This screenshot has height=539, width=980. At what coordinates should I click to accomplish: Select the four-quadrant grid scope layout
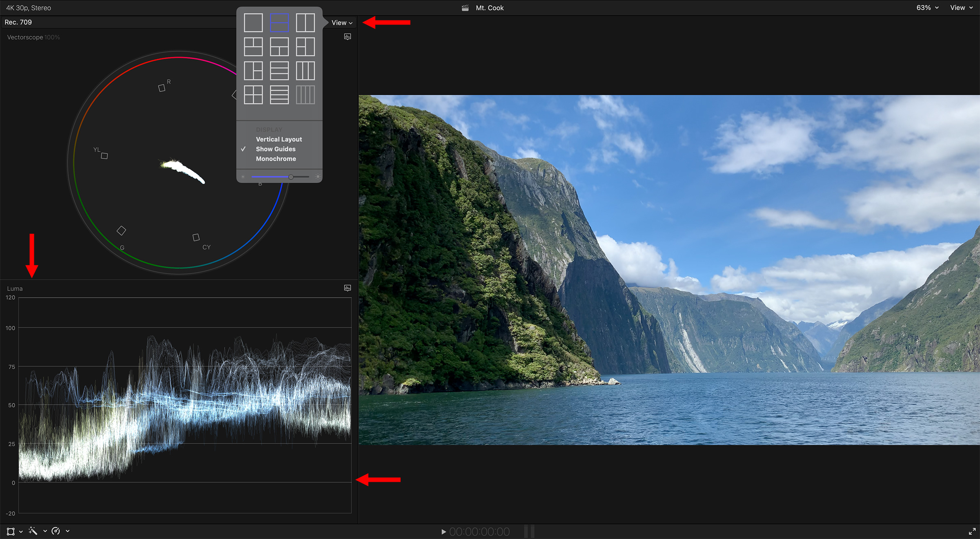(x=253, y=95)
